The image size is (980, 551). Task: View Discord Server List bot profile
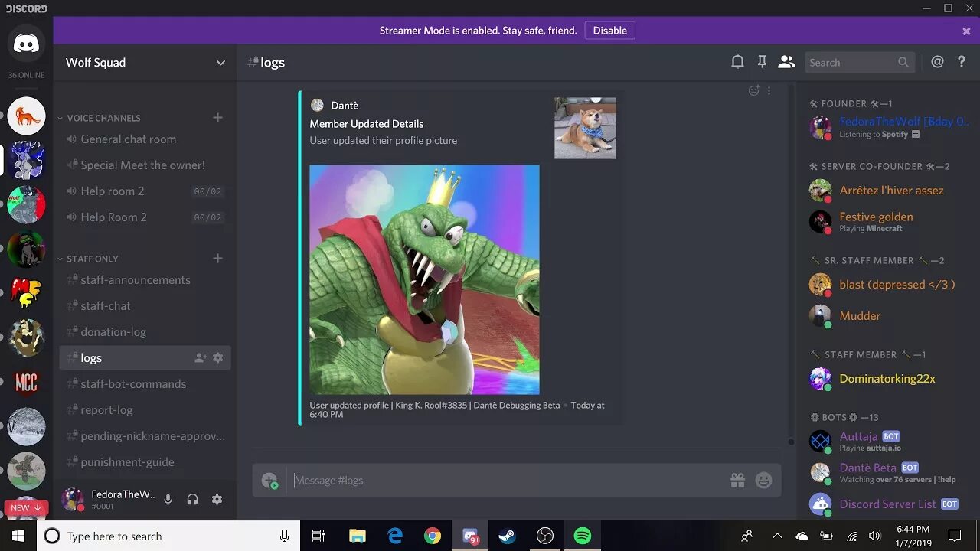tap(888, 504)
